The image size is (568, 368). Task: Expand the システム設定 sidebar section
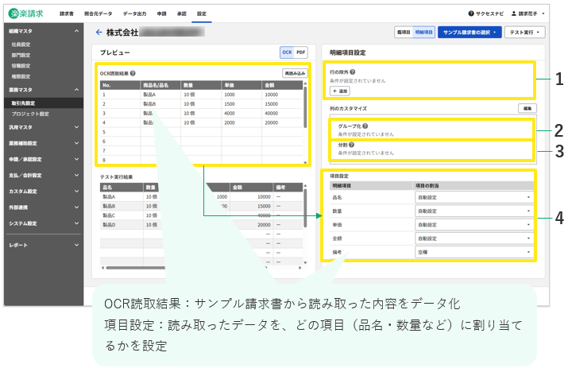(43, 223)
